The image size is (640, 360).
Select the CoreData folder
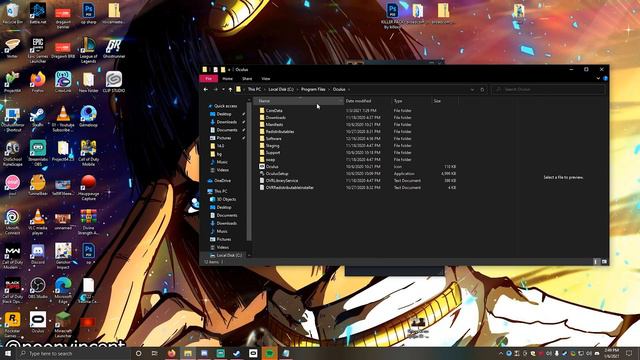[x=274, y=111]
